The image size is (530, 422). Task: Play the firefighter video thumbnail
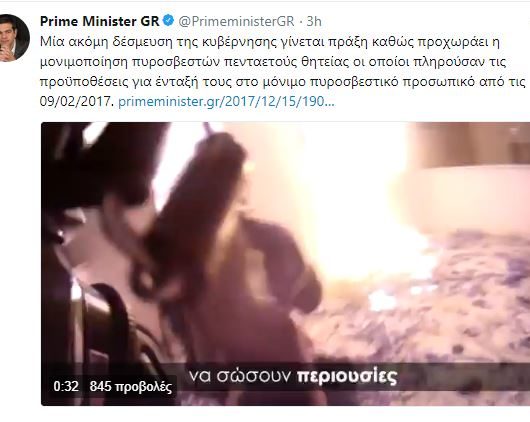pos(285,264)
